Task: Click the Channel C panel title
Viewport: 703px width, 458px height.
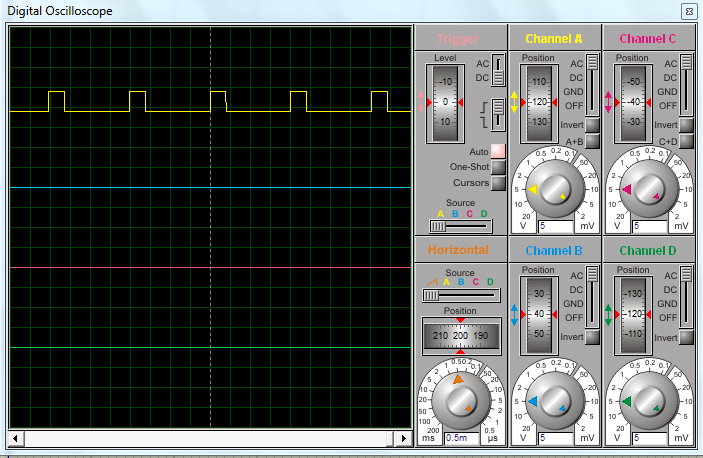Action: tap(647, 39)
